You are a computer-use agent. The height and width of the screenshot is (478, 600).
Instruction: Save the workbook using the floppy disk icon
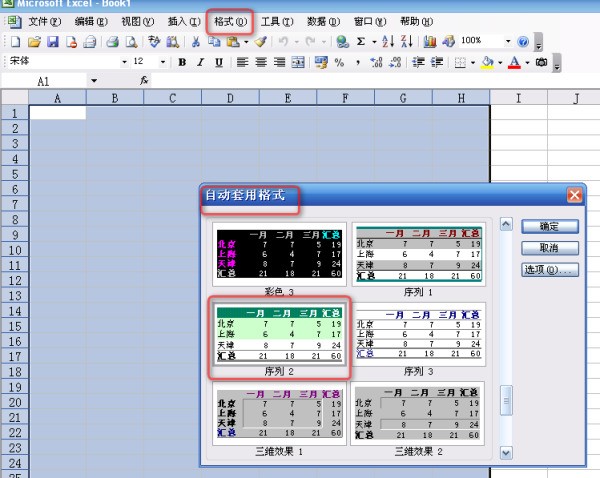[x=52, y=41]
